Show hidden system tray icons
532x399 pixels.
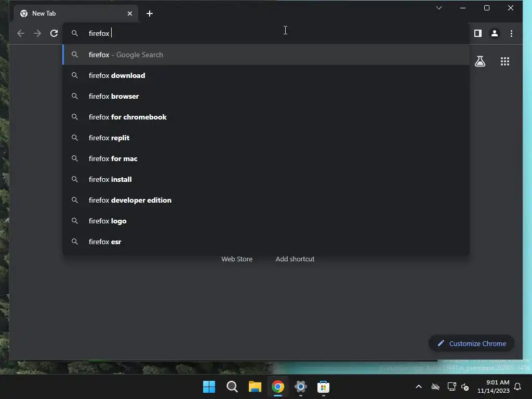pos(419,387)
